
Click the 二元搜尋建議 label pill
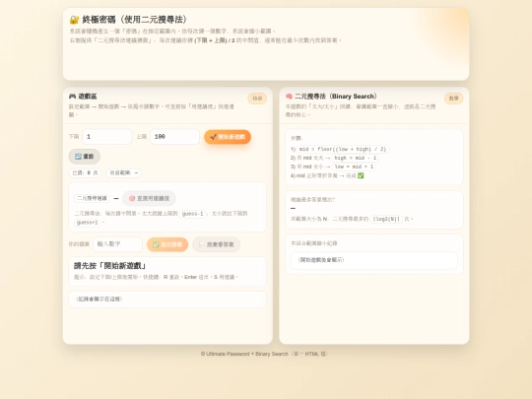point(92,198)
